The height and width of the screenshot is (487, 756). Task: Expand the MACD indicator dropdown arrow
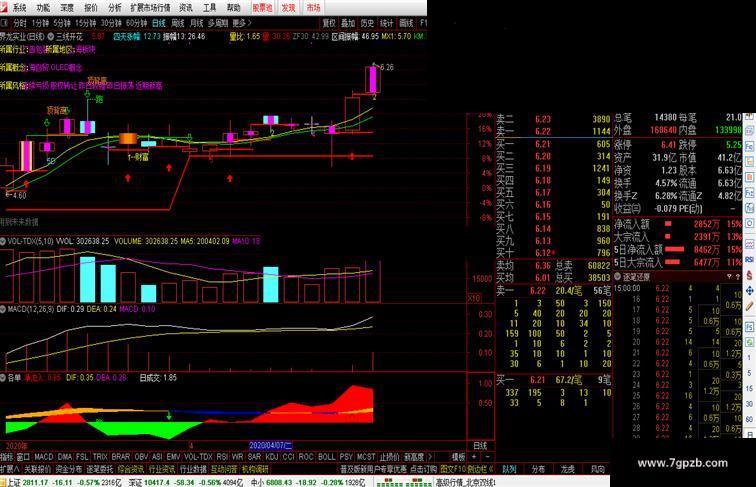(3, 309)
